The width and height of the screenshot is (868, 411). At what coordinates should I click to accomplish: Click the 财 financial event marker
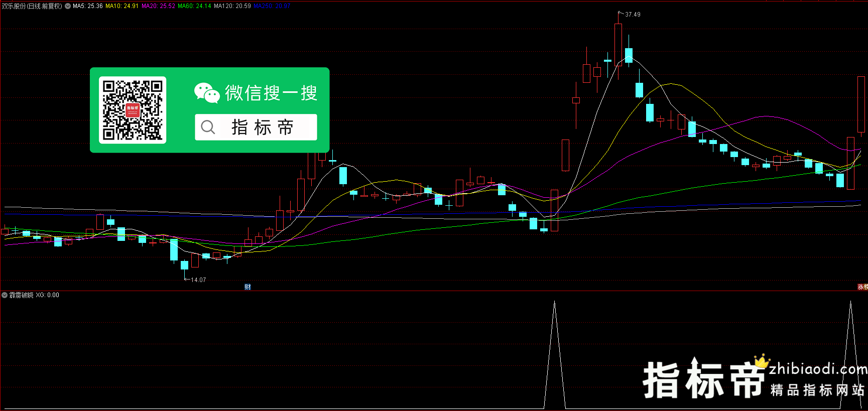point(247,287)
